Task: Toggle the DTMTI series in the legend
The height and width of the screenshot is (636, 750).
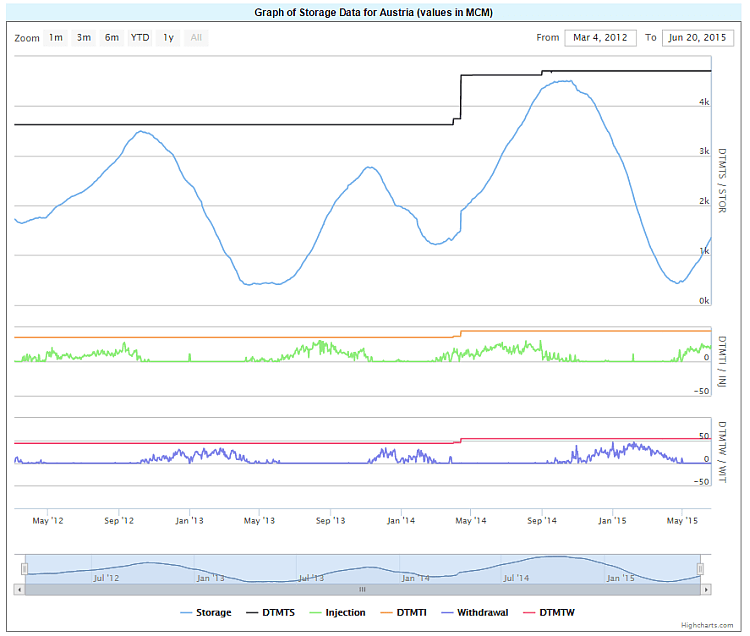Action: point(403,613)
